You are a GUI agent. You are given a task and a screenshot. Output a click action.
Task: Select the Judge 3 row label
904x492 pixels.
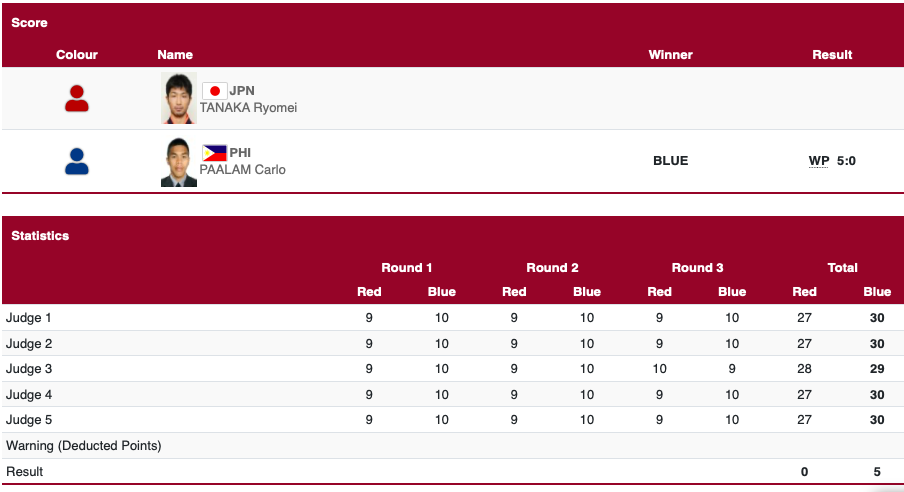pos(29,369)
